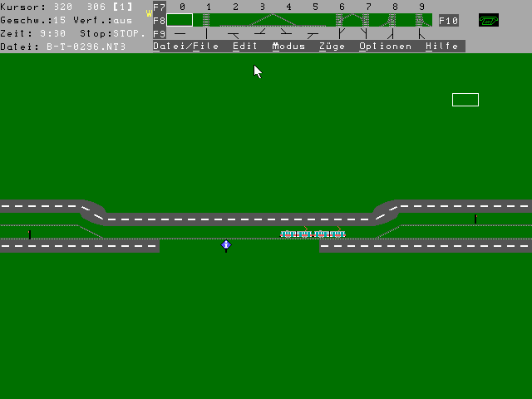Viewport: 532px width, 399px height.
Task: Open the Züge menu
Action: 332,47
